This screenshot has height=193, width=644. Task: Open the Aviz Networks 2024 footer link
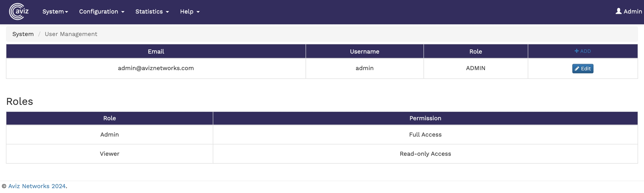[37, 186]
